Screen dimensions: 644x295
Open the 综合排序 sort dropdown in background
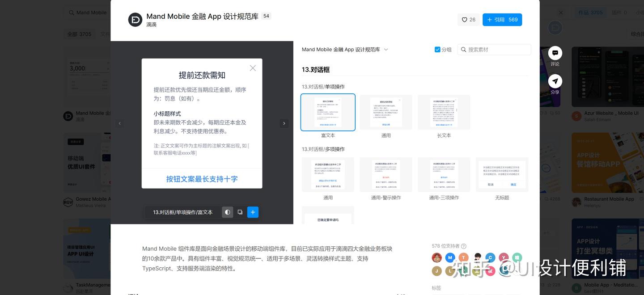pyautogui.click(x=637, y=34)
